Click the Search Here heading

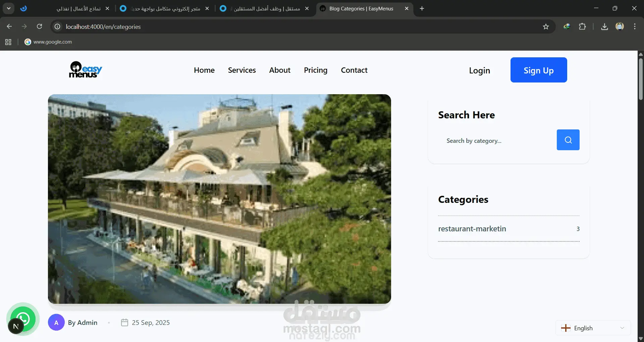pyautogui.click(x=466, y=115)
